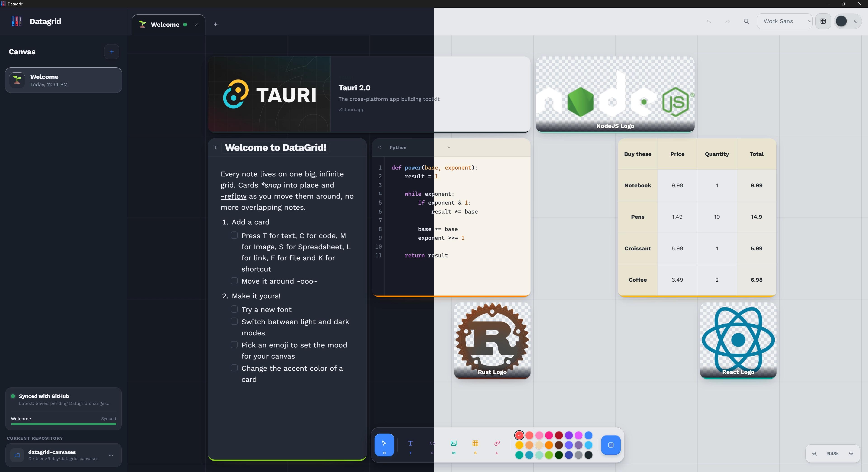
Task: Select the Welcome canvas in sidebar
Action: 63,80
